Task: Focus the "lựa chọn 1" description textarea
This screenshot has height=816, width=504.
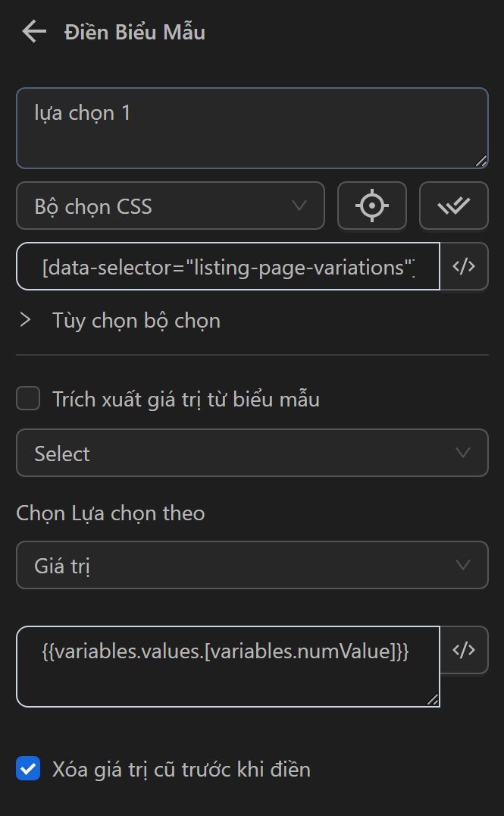Action: pos(252,128)
